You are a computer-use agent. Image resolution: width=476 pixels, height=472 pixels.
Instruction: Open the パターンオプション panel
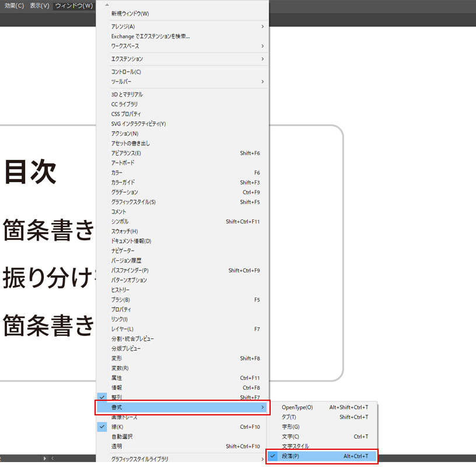[x=182, y=280]
